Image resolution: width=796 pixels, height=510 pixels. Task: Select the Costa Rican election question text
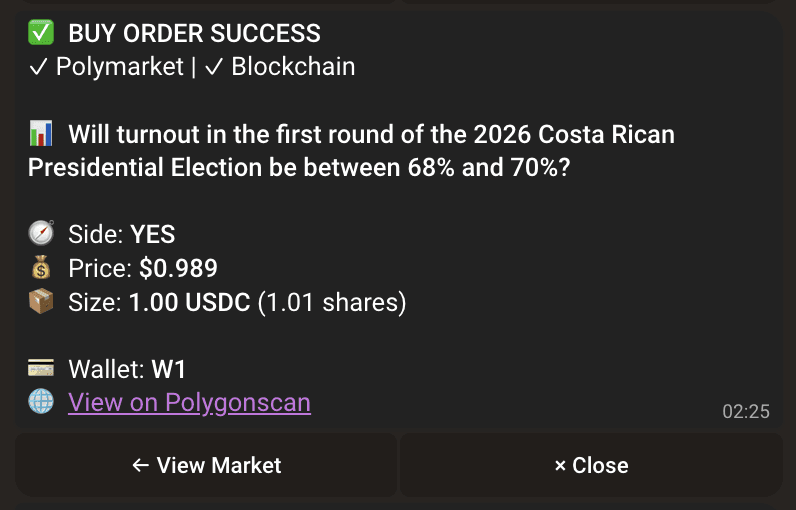[x=350, y=150]
